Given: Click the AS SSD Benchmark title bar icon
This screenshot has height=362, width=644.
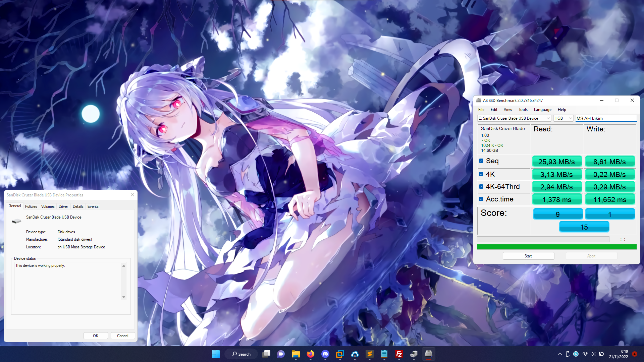Looking at the screenshot, I should point(478,100).
